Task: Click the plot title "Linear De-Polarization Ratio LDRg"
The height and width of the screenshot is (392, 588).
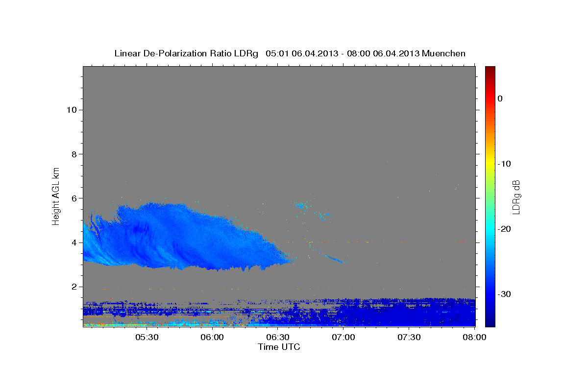Action: pos(186,53)
